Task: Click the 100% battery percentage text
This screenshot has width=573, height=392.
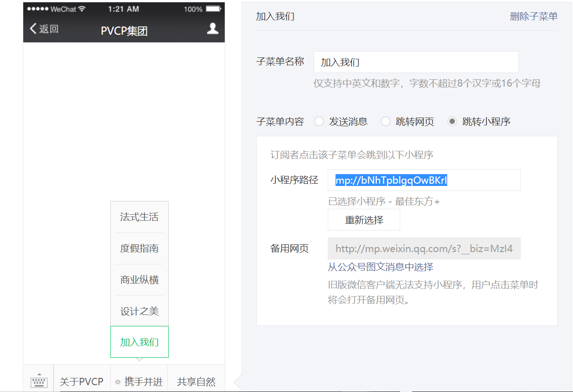Action: pyautogui.click(x=193, y=9)
